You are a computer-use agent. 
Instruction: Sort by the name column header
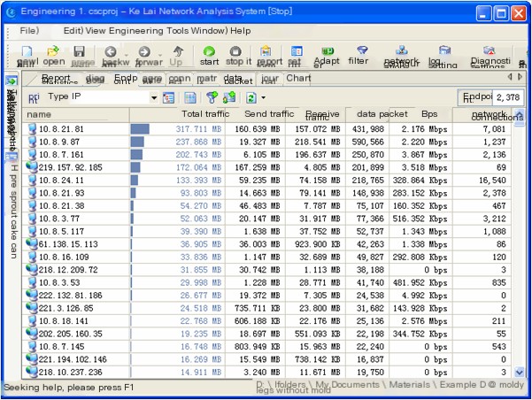coord(75,115)
